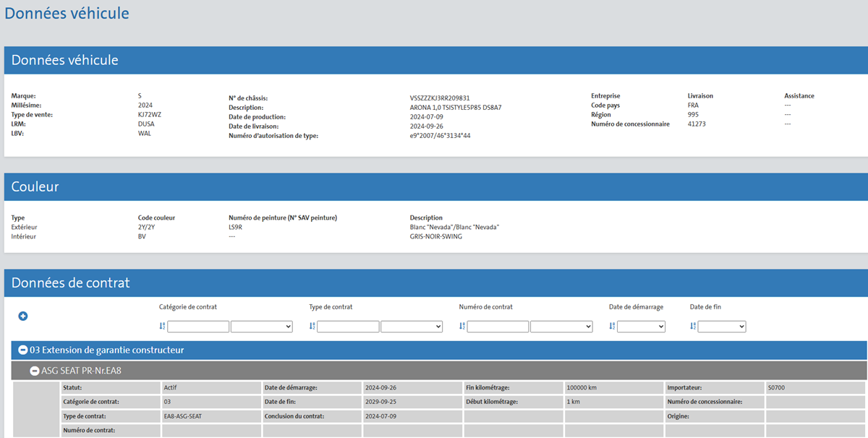Collapse the ASG SEAT PR-Nr.EA8 contract

pos(35,371)
